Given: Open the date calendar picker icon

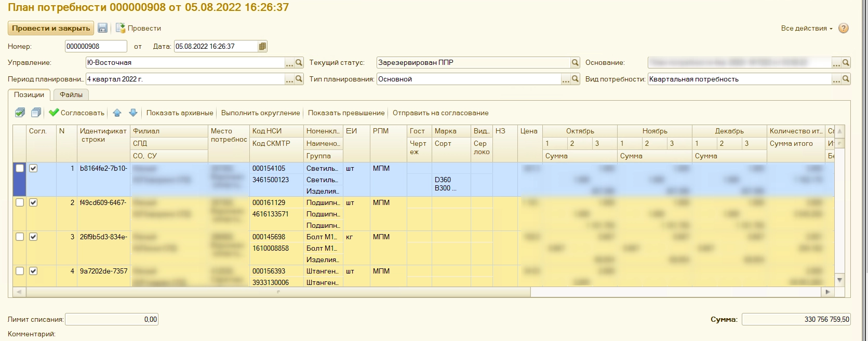Looking at the screenshot, I should coord(262,46).
